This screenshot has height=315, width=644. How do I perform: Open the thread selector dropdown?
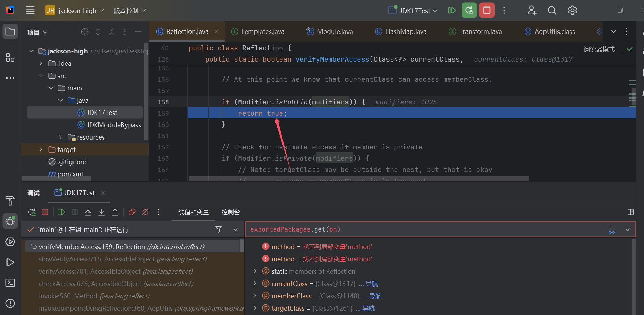(x=236, y=229)
